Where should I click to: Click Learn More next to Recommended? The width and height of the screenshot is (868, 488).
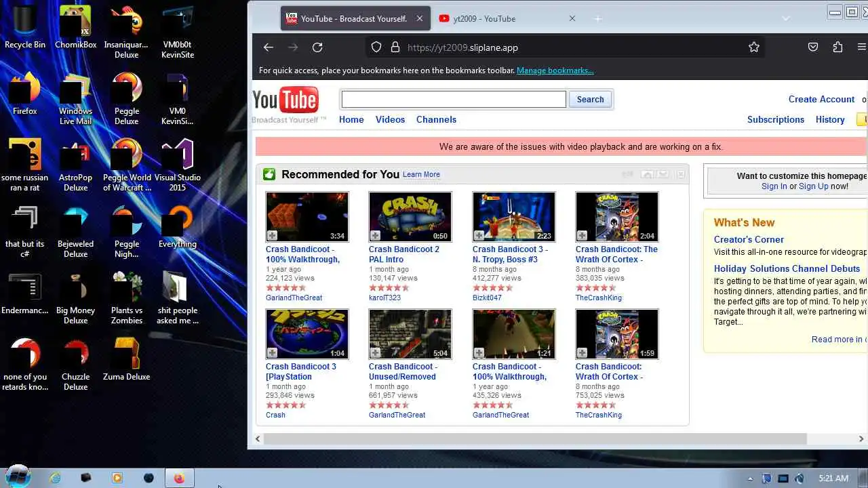421,174
